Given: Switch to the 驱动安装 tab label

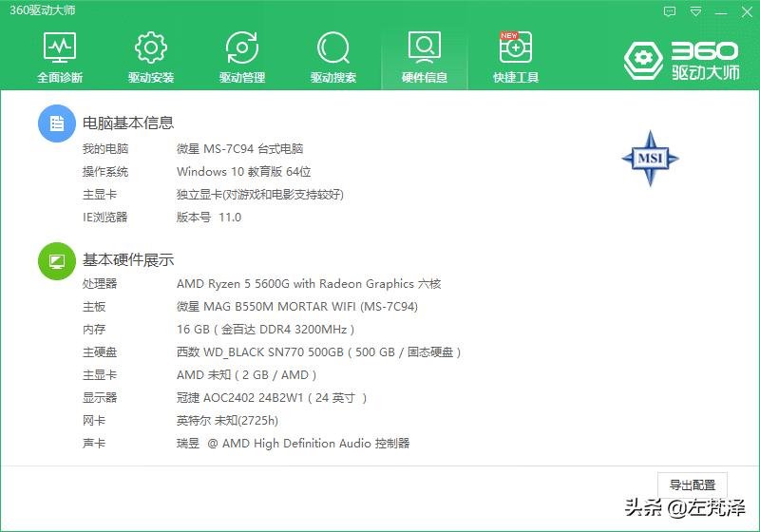Looking at the screenshot, I should [151, 78].
